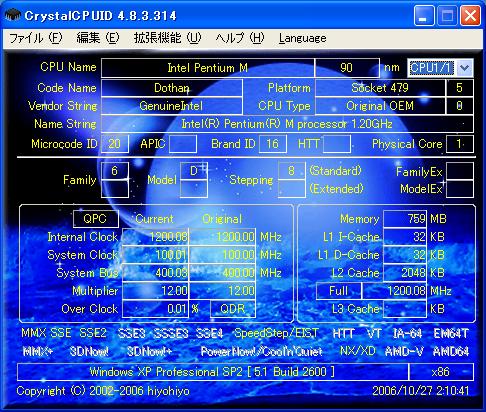This screenshot has width=486, height=412.
Task: Click the Model value D
Action: pos(194,171)
